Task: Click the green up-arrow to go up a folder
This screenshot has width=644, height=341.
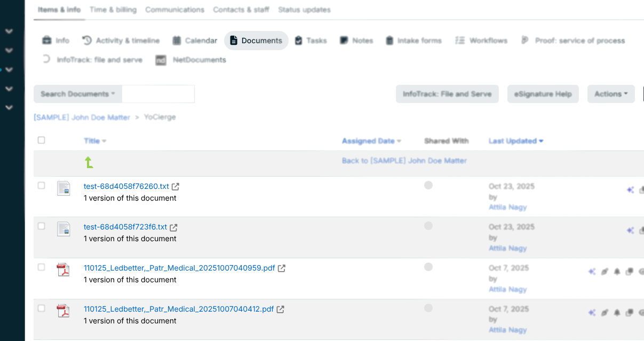Action: pos(89,163)
